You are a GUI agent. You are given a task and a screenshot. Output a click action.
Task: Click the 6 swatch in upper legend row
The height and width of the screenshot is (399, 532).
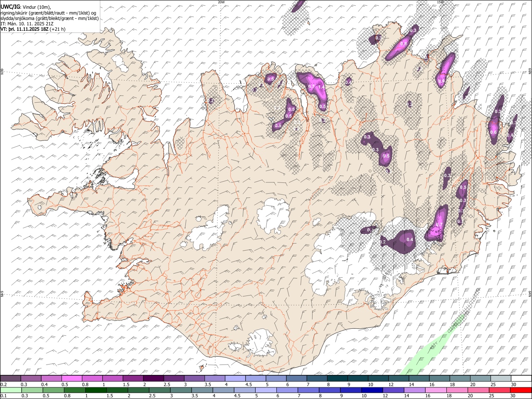point(296,379)
